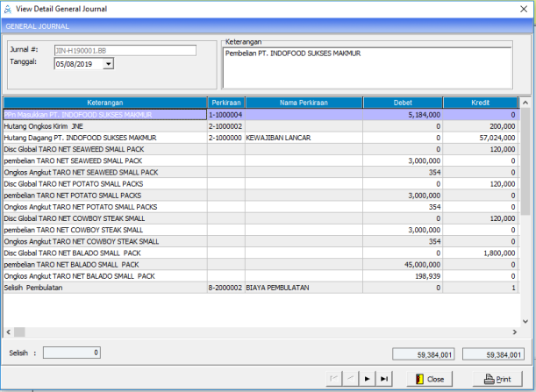
Task: Select the Selisih Pembulatan row
Action: pyautogui.click(x=104, y=287)
